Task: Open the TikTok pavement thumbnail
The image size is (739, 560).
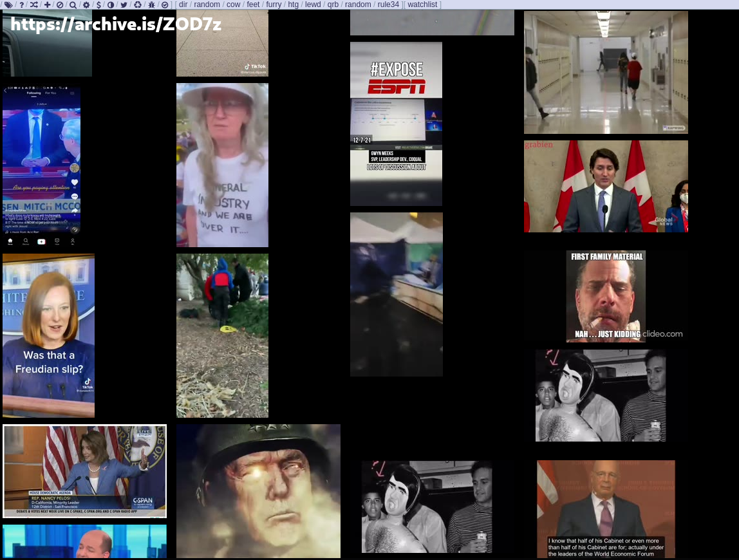Action: 223,43
